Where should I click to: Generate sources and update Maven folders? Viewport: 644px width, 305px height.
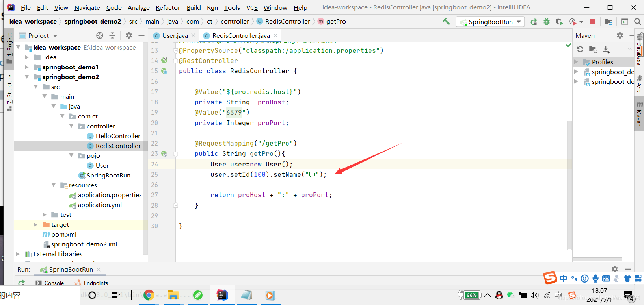tap(593, 49)
